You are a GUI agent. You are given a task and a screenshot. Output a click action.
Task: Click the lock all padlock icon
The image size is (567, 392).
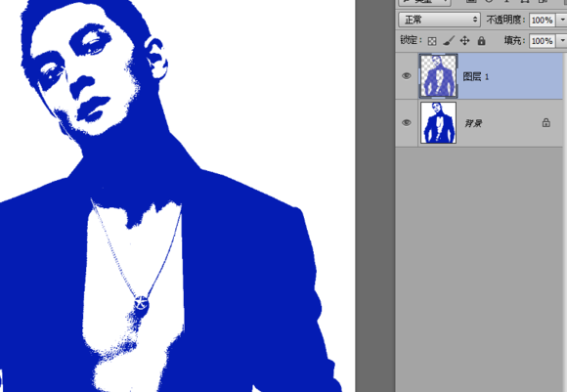[x=481, y=40]
